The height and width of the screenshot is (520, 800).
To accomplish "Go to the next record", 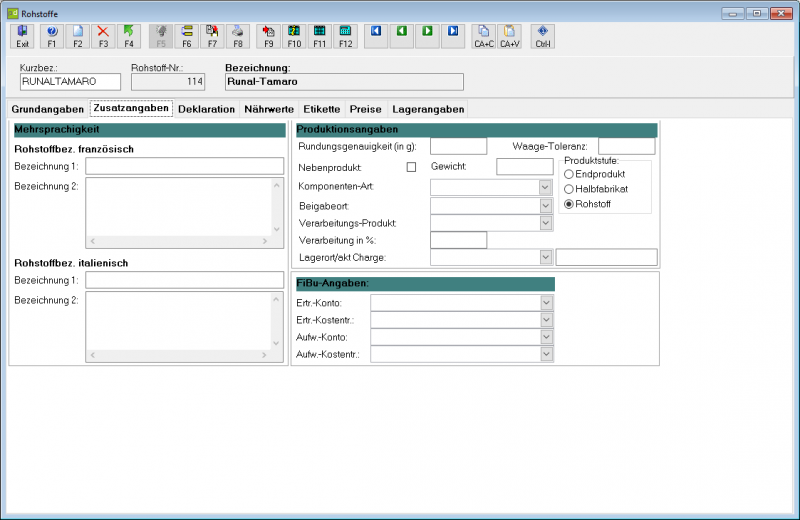I will tap(427, 37).
